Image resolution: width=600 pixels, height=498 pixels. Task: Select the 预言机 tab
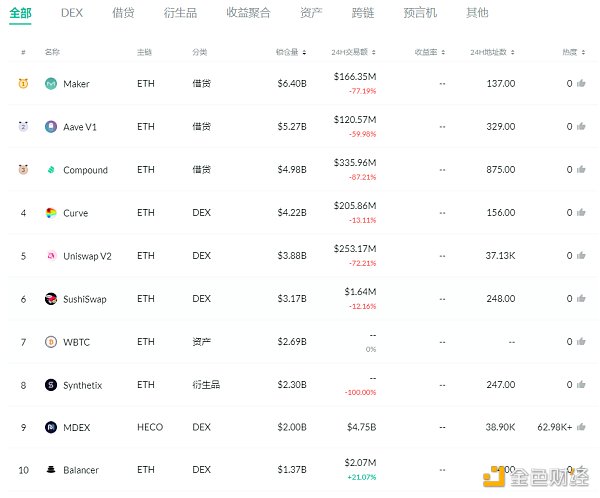tap(419, 13)
